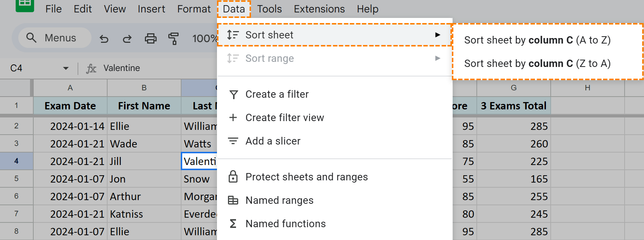The width and height of the screenshot is (644, 240).
Task: Select column B header
Action: [144, 88]
